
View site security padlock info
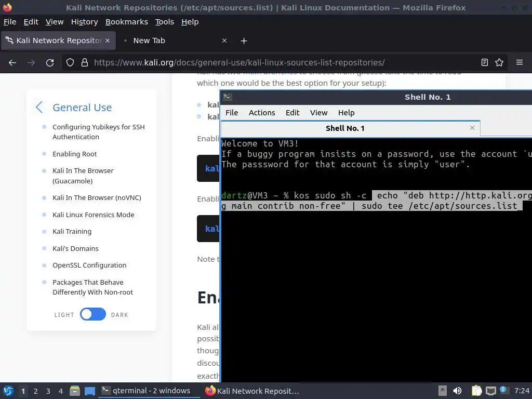[85, 62]
